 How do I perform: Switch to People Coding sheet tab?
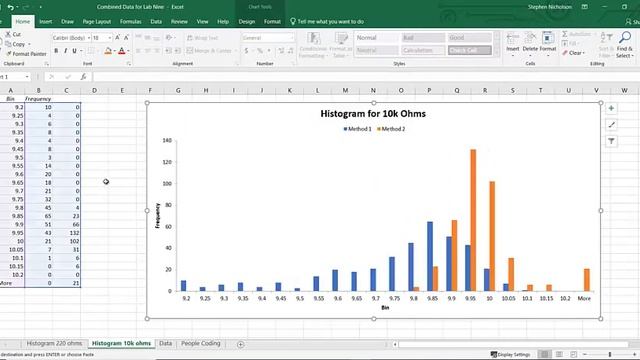coord(201,344)
